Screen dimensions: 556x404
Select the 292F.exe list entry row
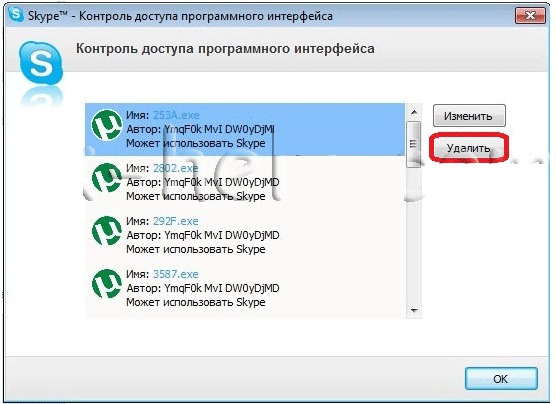(x=245, y=235)
